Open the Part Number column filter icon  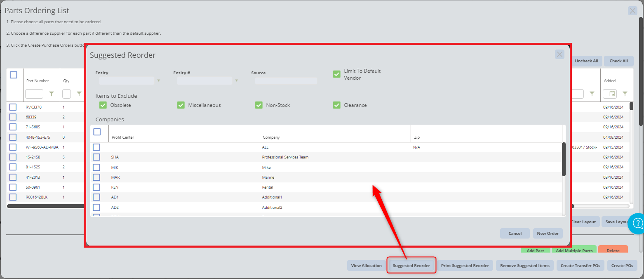(x=52, y=94)
